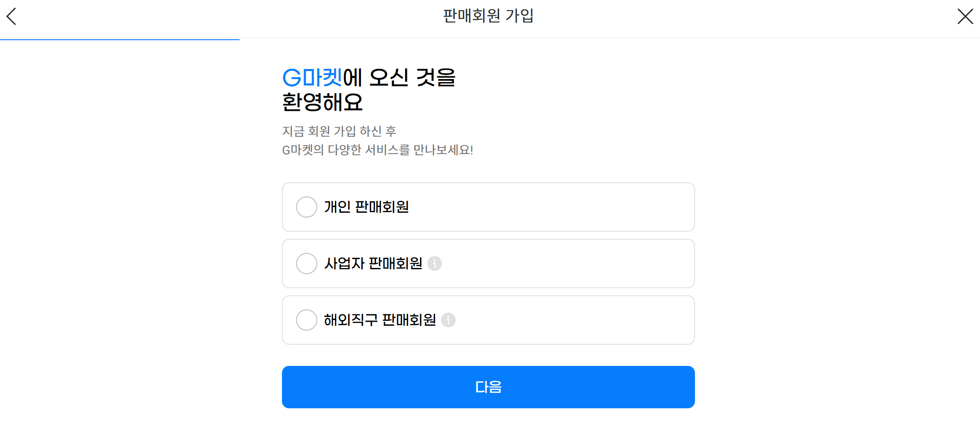Click the 개인 판매회원 label text
This screenshot has width=980, height=433.
point(366,207)
